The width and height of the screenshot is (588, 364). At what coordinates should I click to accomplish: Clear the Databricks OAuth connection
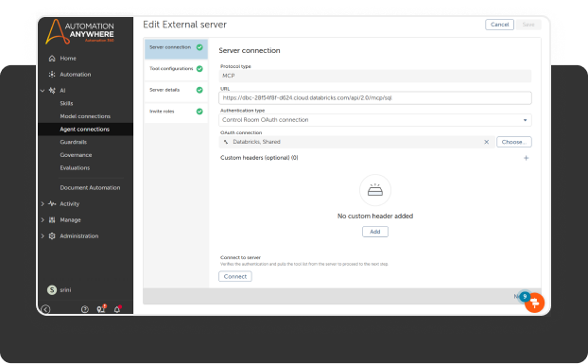pyautogui.click(x=486, y=142)
